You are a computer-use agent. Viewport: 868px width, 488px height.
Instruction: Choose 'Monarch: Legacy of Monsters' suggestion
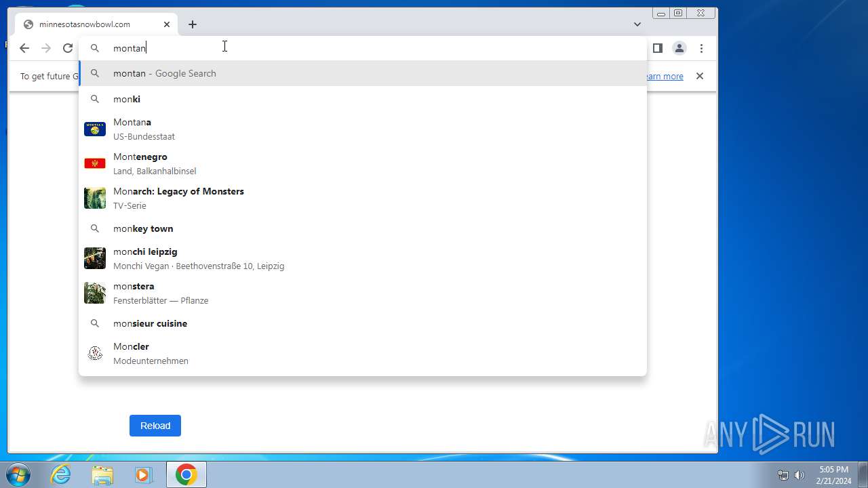[x=363, y=198]
